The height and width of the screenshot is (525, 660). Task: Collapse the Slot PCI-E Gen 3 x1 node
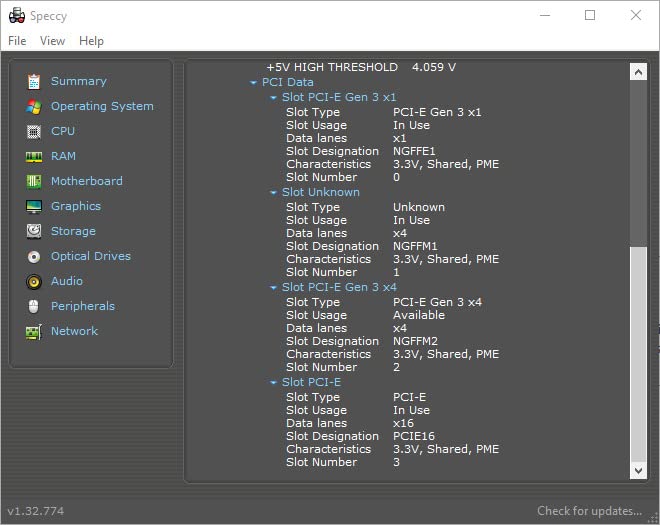click(273, 98)
